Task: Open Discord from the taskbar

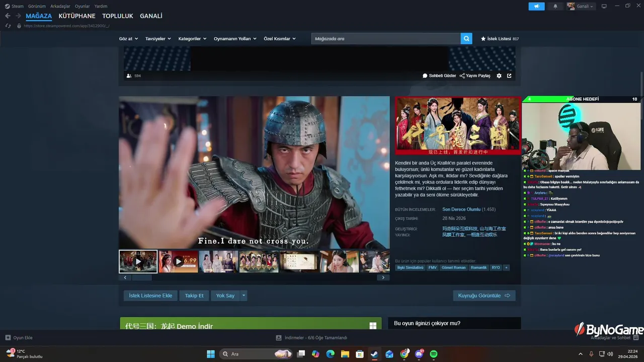Action: pos(419,354)
